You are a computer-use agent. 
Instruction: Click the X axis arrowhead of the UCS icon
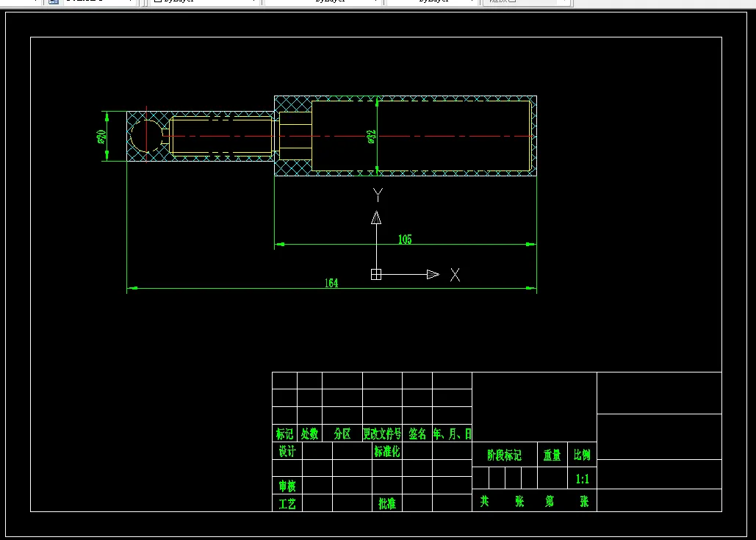coord(433,274)
